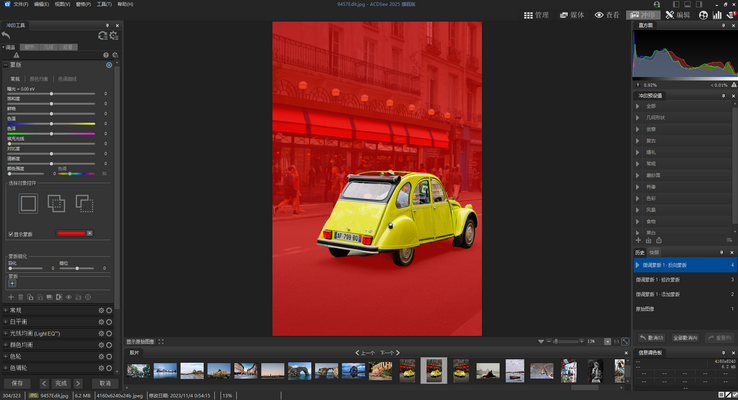Toggle the 显示蒙版 checkbox
The width and height of the screenshot is (738, 400).
point(11,234)
